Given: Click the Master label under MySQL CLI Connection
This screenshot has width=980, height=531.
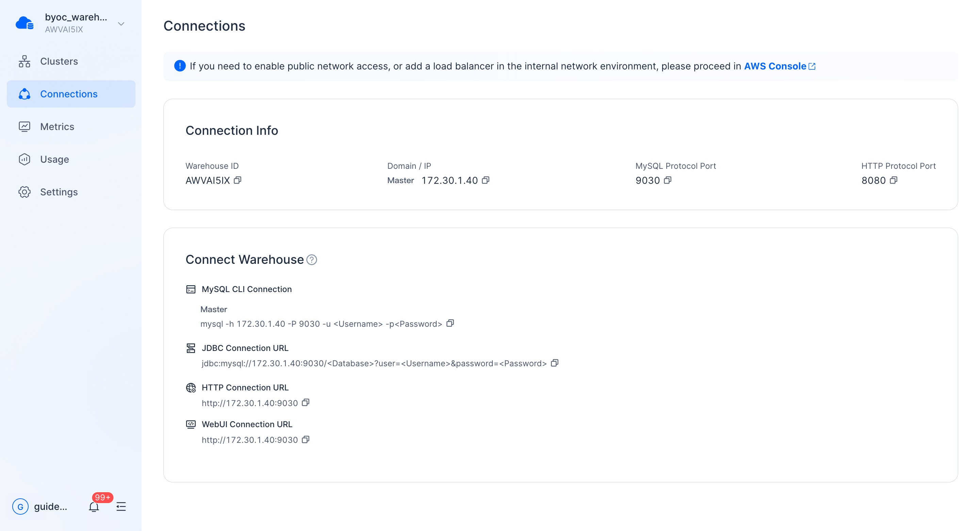Looking at the screenshot, I should click(x=214, y=309).
